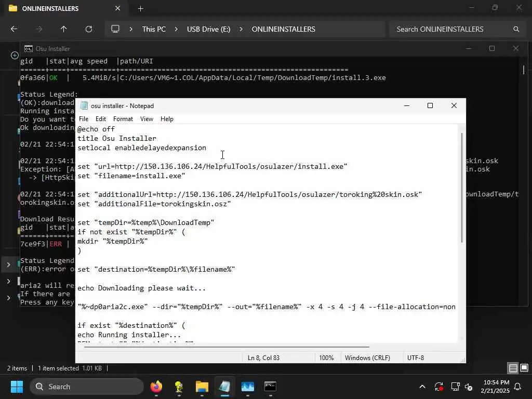Go up one folder level
This screenshot has width=532, height=399.
63,29
